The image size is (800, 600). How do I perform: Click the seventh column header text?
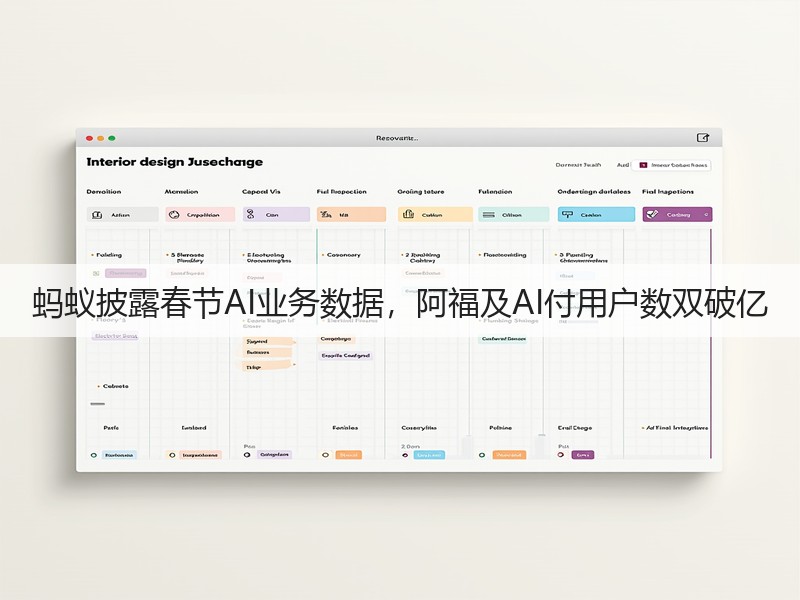[x=594, y=192]
